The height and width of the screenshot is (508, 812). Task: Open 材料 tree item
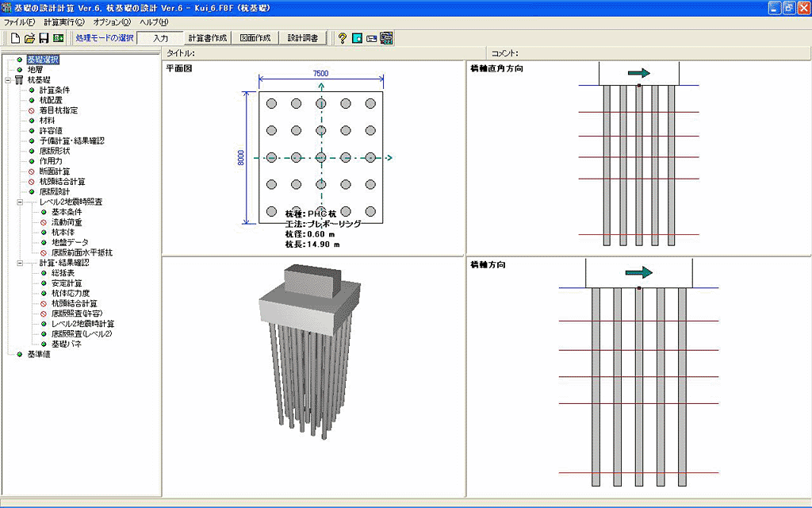pos(47,121)
